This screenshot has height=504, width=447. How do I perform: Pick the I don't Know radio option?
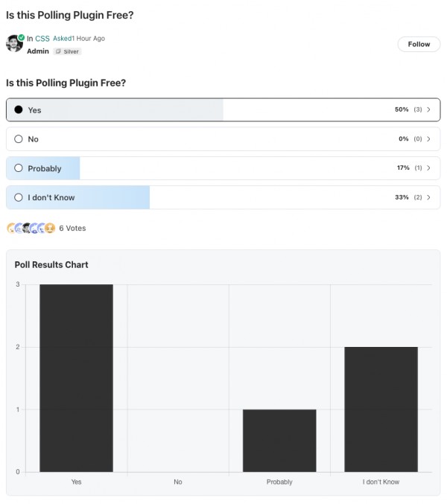(19, 197)
